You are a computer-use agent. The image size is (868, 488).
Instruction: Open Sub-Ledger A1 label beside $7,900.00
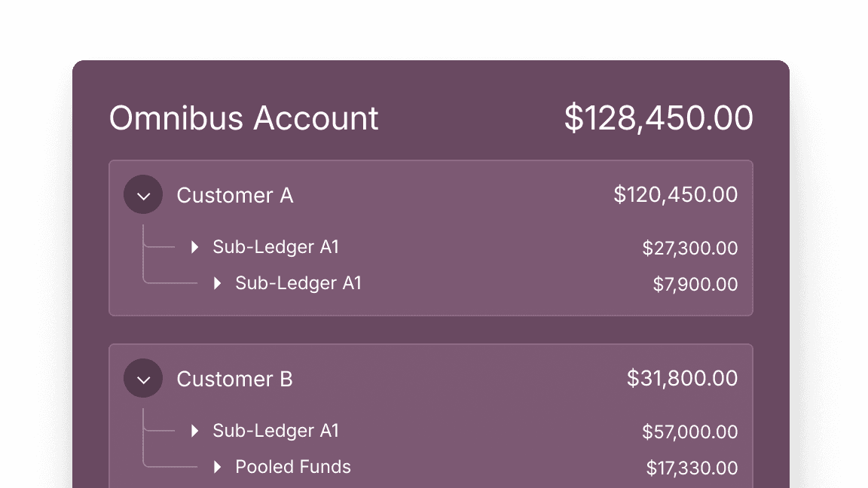tap(298, 283)
